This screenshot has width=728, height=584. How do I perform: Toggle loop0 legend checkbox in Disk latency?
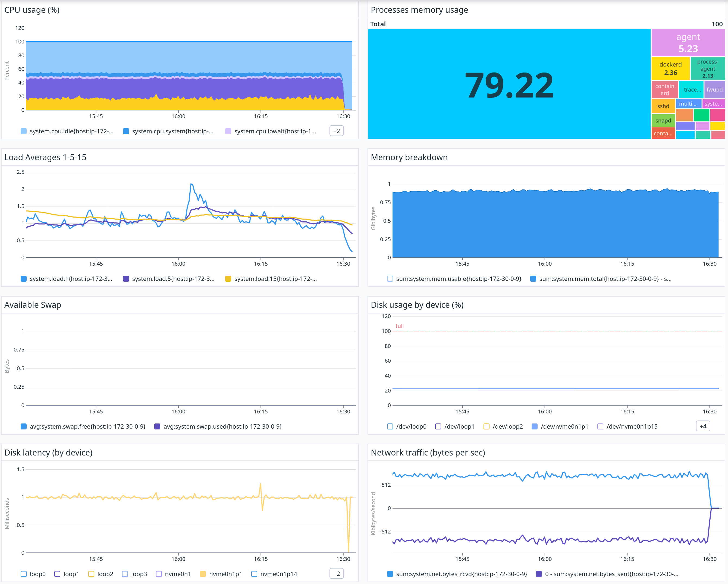[24, 574]
